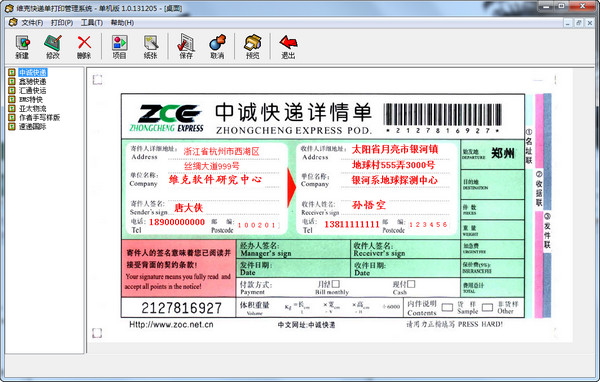Click the application icon in the menu bar

coord(13,22)
